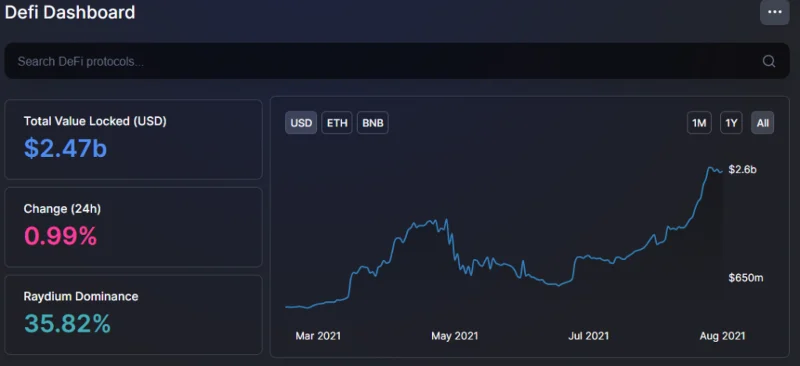Image resolution: width=800 pixels, height=366 pixels.
Task: Click the $650m chart axis label
Action: [x=745, y=278]
